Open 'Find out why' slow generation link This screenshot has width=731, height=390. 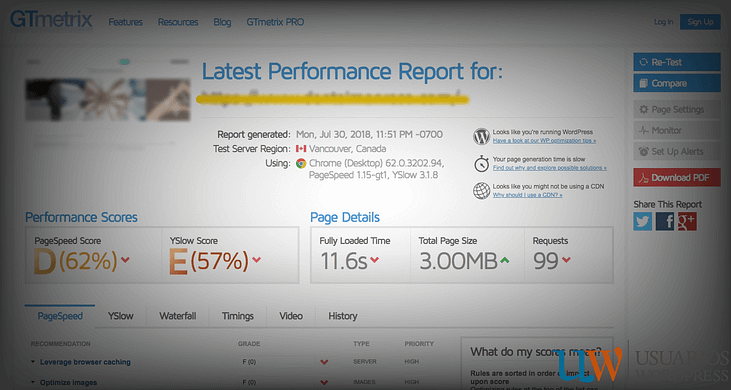[x=550, y=168]
